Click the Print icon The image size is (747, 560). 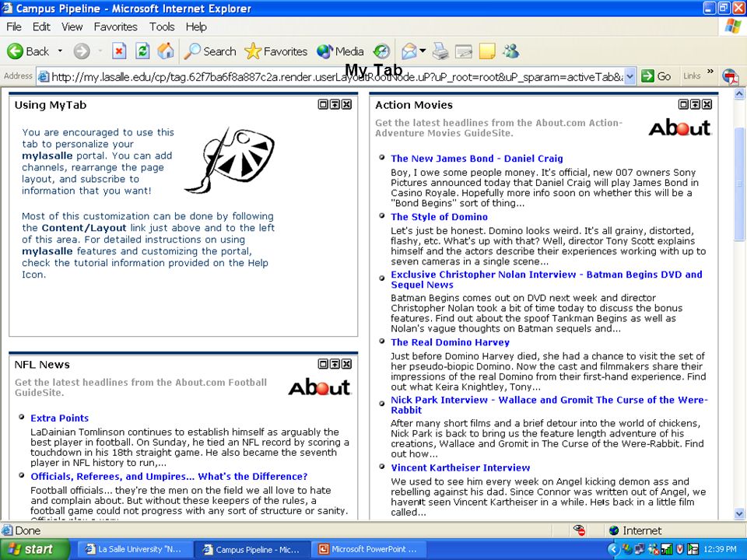(440, 51)
